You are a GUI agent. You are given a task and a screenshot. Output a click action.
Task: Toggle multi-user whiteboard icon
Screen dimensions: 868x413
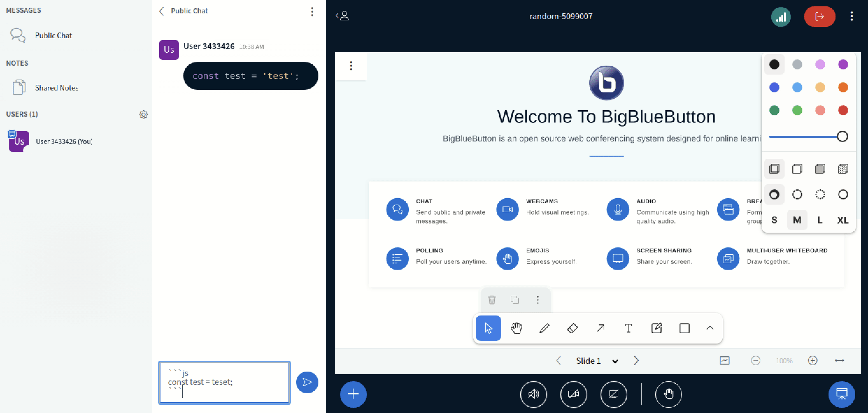click(x=725, y=360)
